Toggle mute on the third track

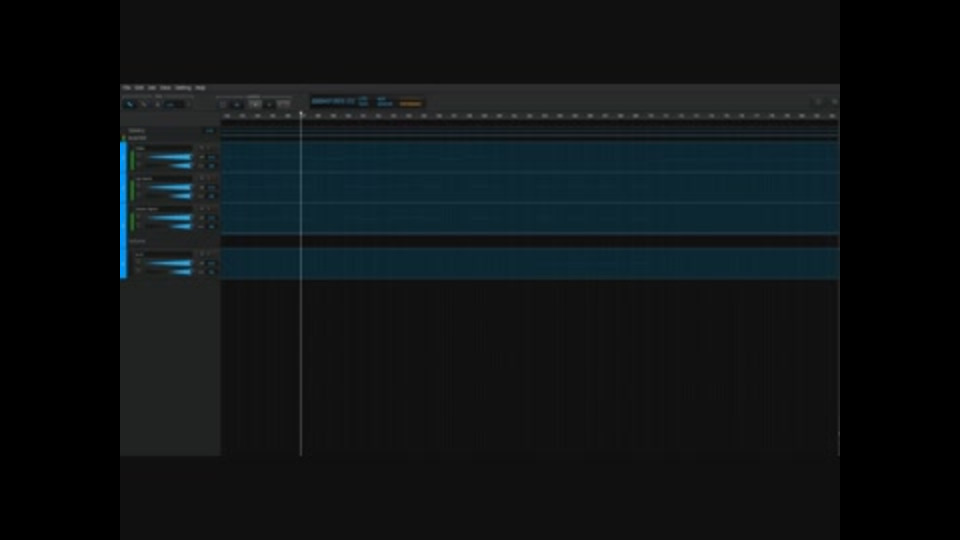point(201,209)
